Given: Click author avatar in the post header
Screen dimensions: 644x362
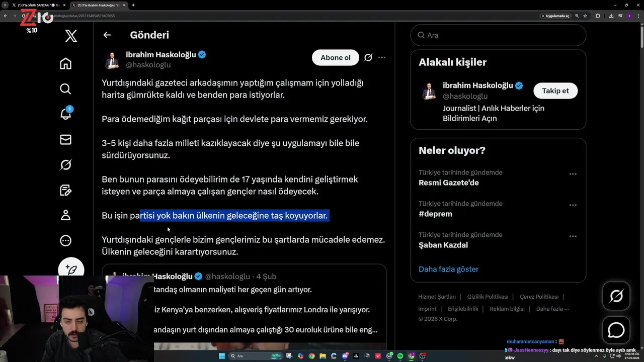Looking at the screenshot, I should [x=112, y=60].
